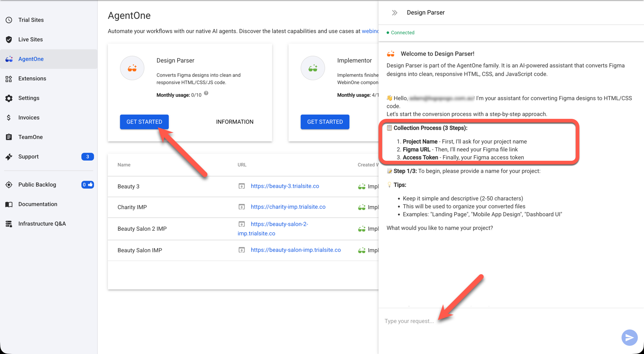Screen dimensions: 644x354
Task: Open Support sidebar item
Action: [49, 157]
